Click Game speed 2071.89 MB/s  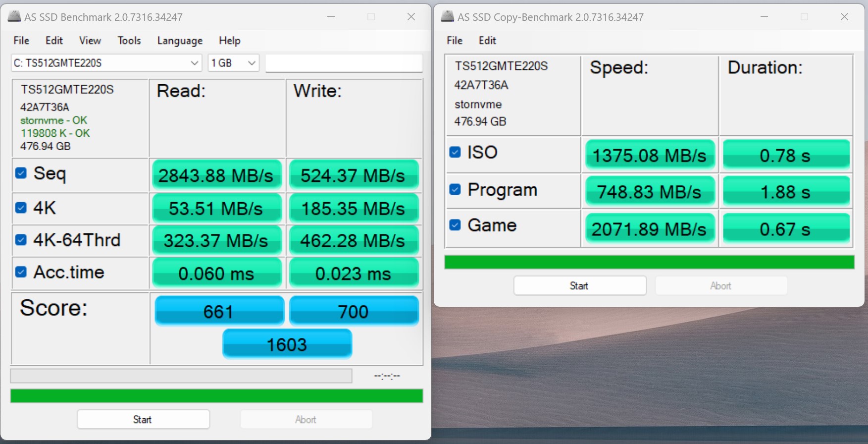(x=650, y=228)
